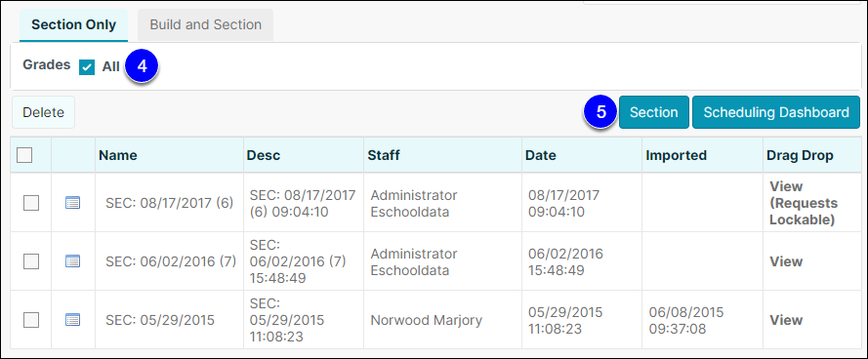Open details icon for SEC: 06/02/2016 (7)
This screenshot has width=868, height=359.
point(72,261)
